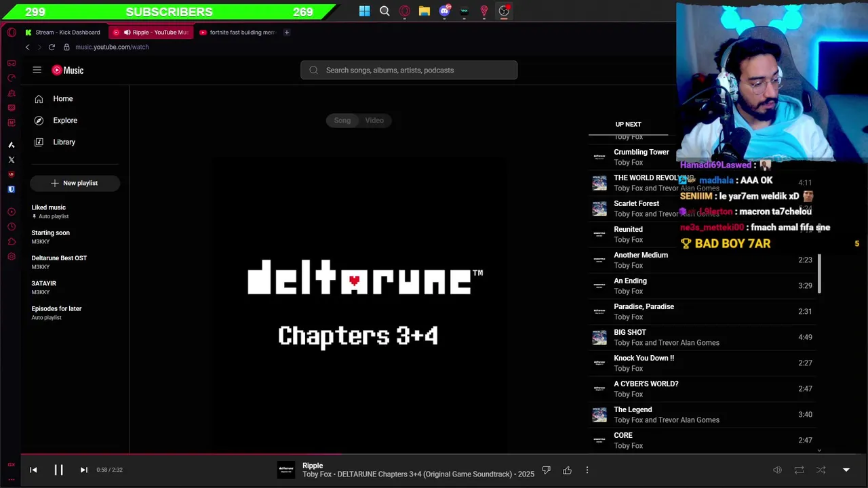Viewport: 868px width, 488px height.
Task: Play The Legend from the queue
Action: coord(703,415)
